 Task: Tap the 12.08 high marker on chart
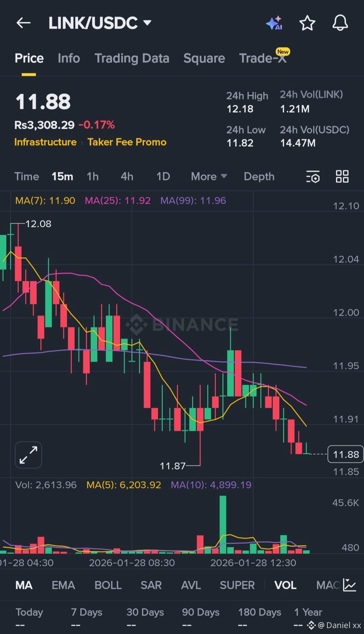[x=38, y=224]
